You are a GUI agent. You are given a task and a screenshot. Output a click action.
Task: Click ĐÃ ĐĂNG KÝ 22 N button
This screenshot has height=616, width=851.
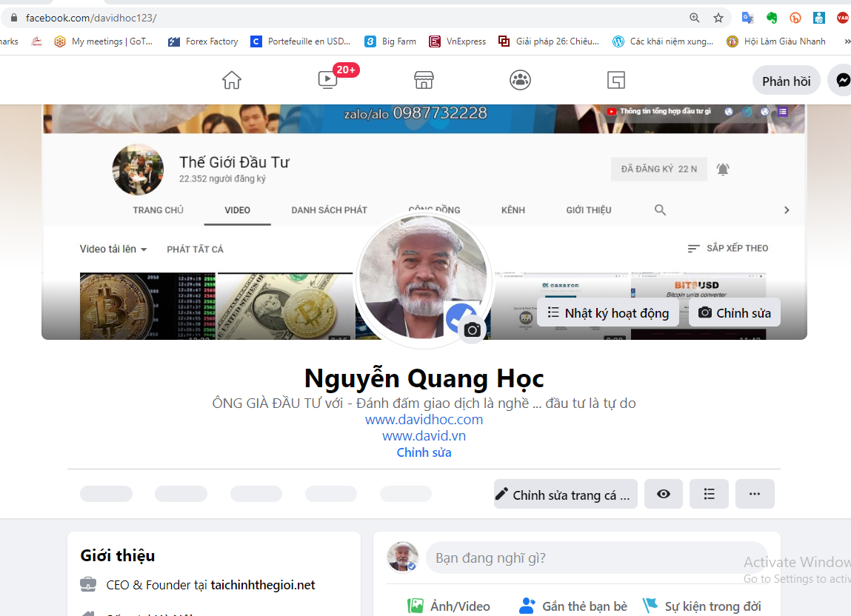pyautogui.click(x=659, y=170)
